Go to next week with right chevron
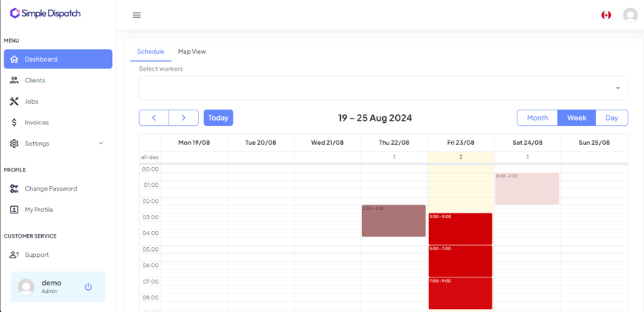This screenshot has width=644, height=312. tap(183, 118)
